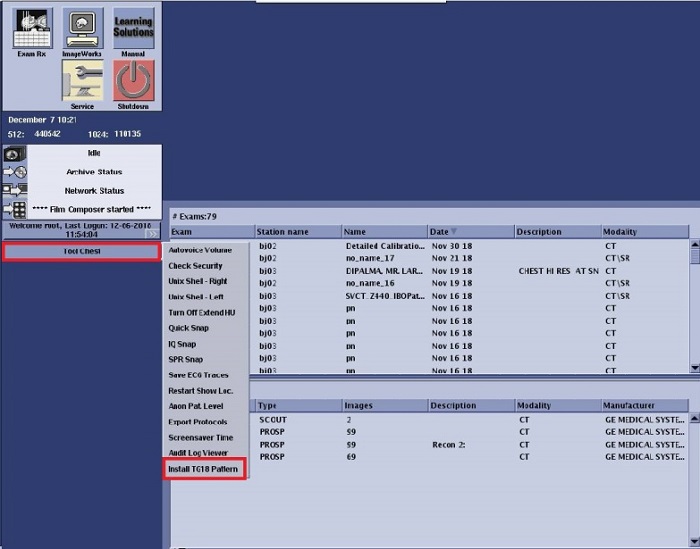Viewport: 700px width, 549px height.
Task: Select Turn Off Extend HU option
Action: 202,312
